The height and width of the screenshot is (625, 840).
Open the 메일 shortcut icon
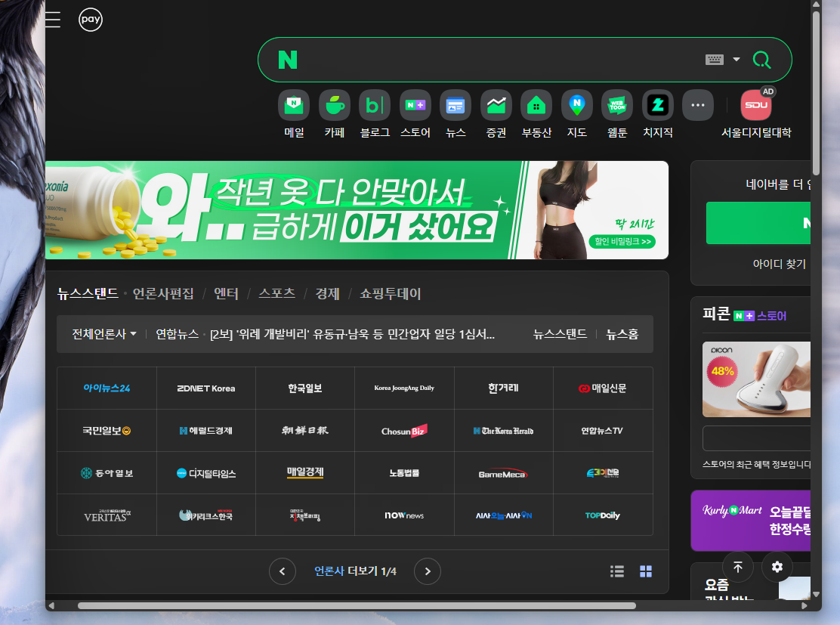[x=294, y=105]
